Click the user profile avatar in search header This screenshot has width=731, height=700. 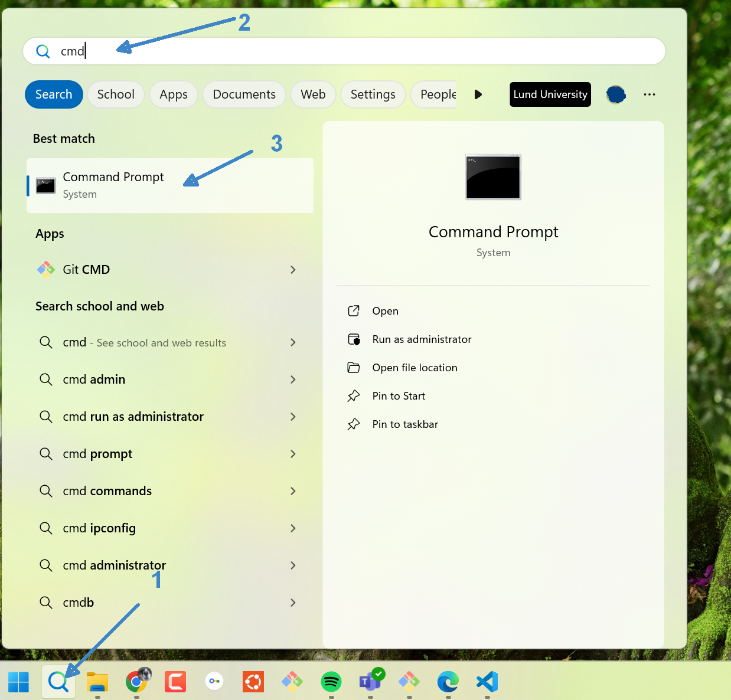(x=616, y=94)
